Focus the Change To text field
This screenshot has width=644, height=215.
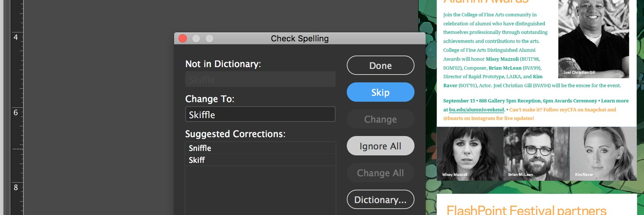tap(260, 114)
